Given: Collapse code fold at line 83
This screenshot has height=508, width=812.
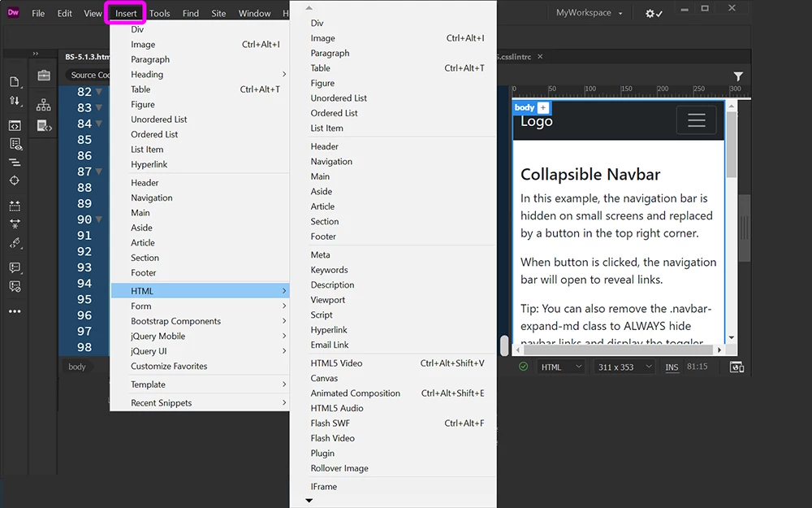Looking at the screenshot, I should pos(98,108).
